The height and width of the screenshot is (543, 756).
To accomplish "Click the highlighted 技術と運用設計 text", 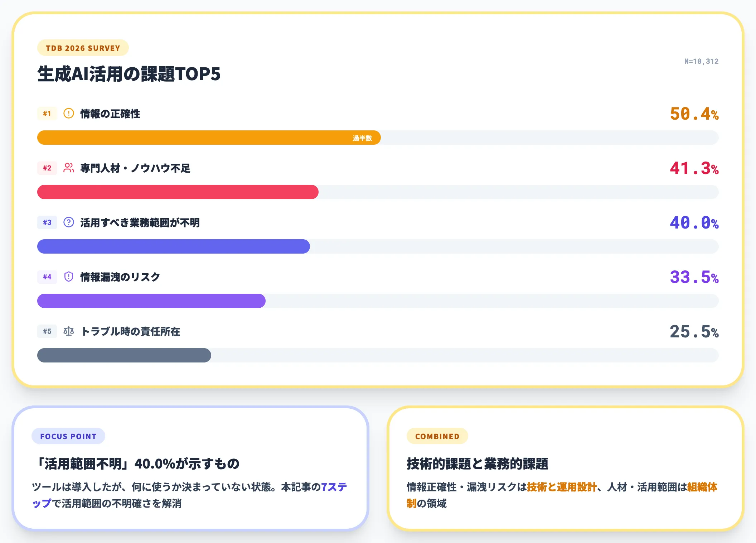I will click(562, 487).
